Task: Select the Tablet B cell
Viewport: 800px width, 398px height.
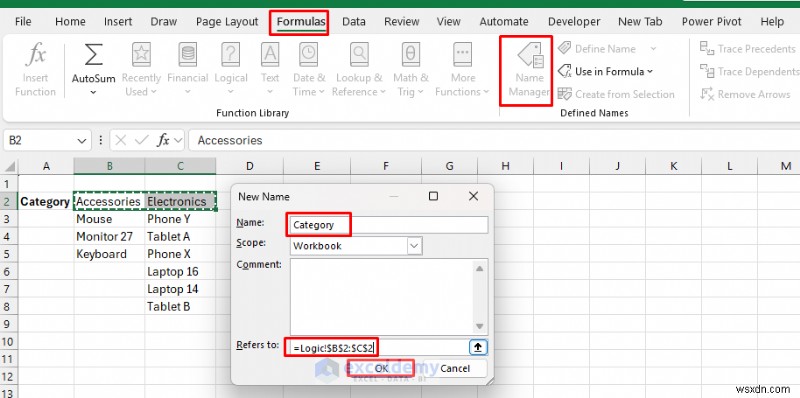Action: [x=181, y=307]
